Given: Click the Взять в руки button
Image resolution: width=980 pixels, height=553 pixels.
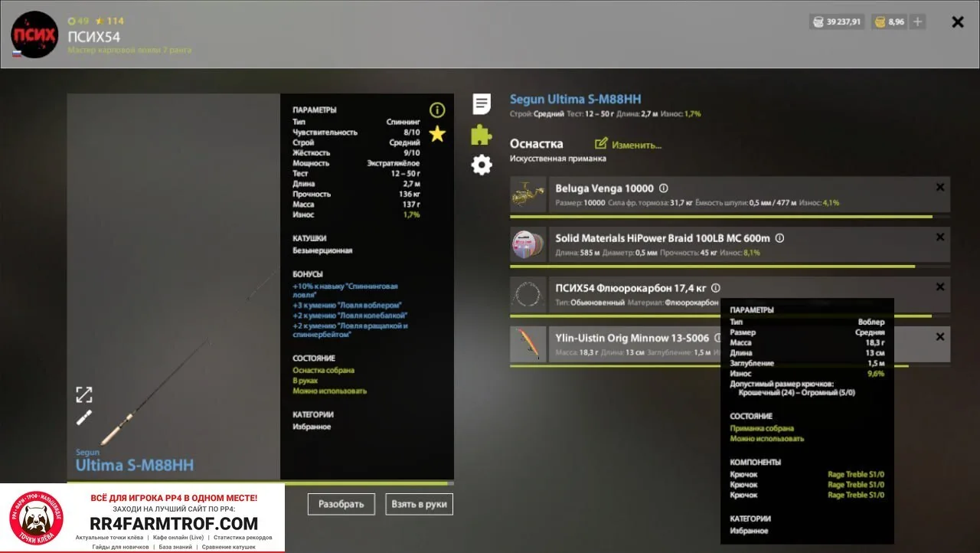Looking at the screenshot, I should (420, 504).
